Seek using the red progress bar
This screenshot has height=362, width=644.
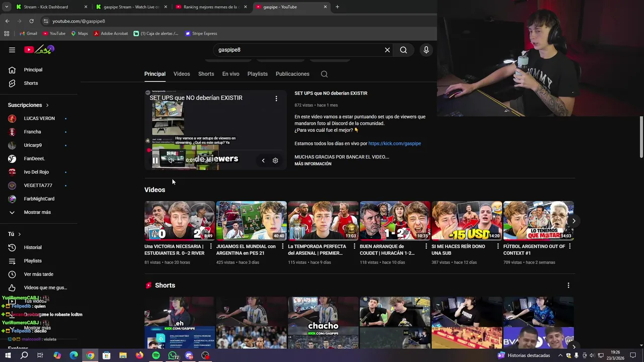coord(215,150)
